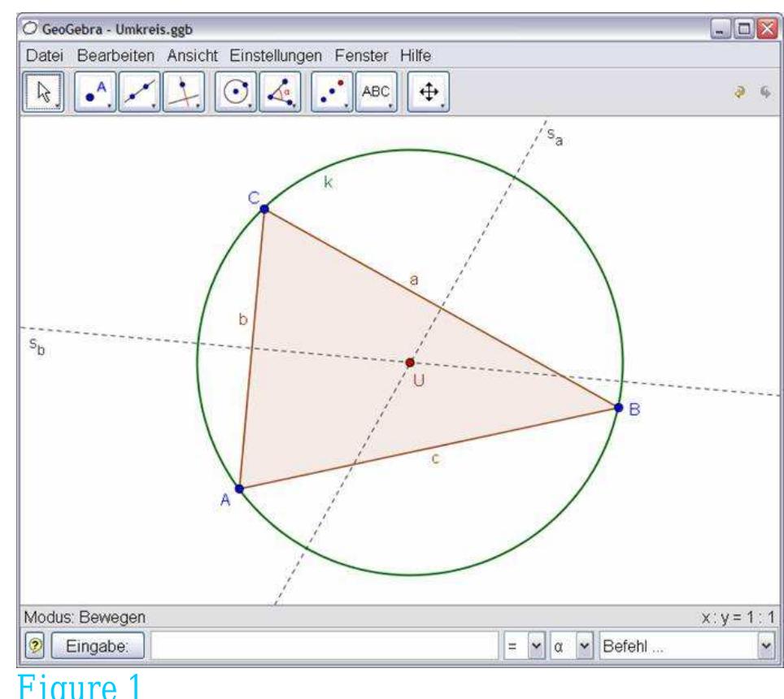
Task: Select the ABC text tool
Action: click(376, 92)
